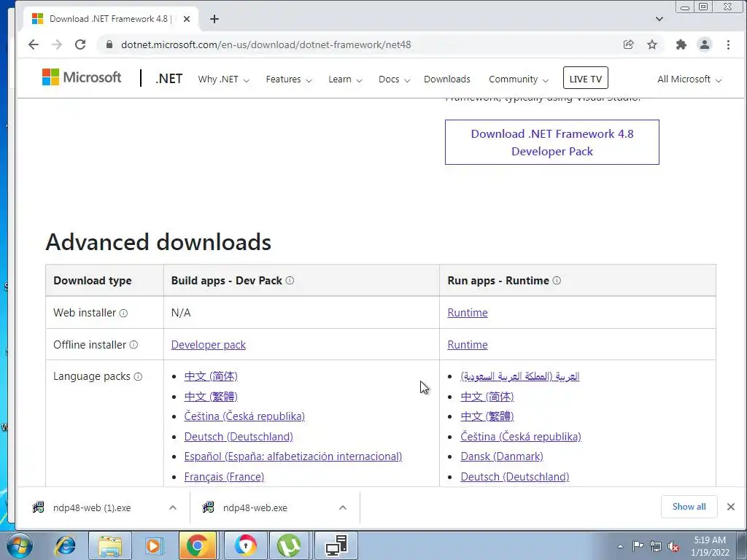Expand the Why .NET menu
Screen dimensions: 747x560
pos(223,79)
